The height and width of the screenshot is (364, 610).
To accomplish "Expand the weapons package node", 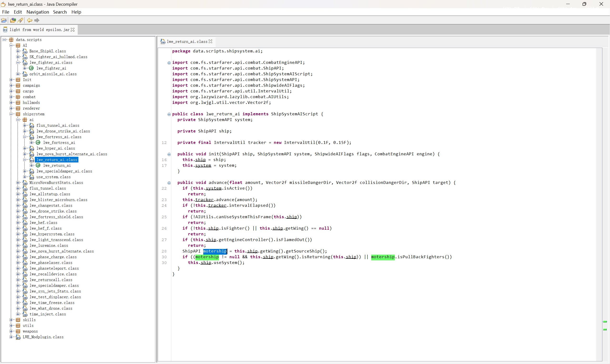I will [x=11, y=331].
